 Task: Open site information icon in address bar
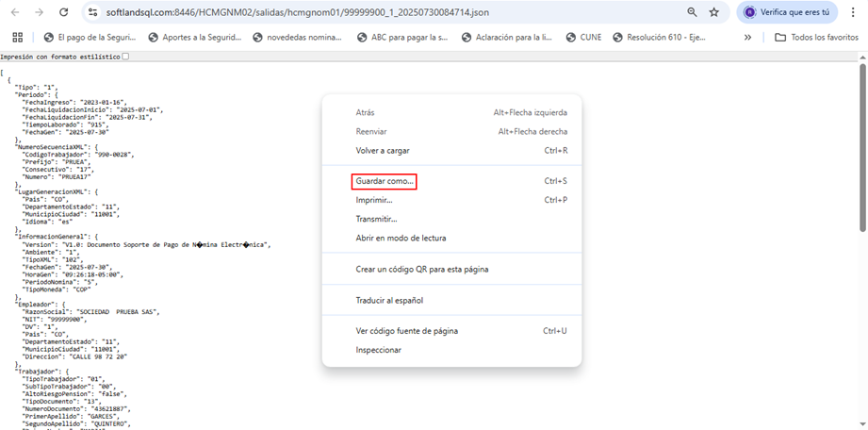coord(92,12)
